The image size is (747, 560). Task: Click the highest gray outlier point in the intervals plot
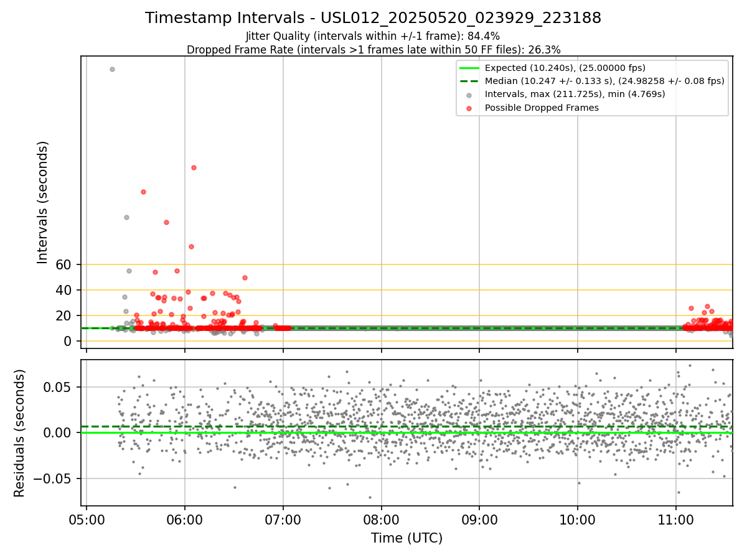tap(112, 69)
